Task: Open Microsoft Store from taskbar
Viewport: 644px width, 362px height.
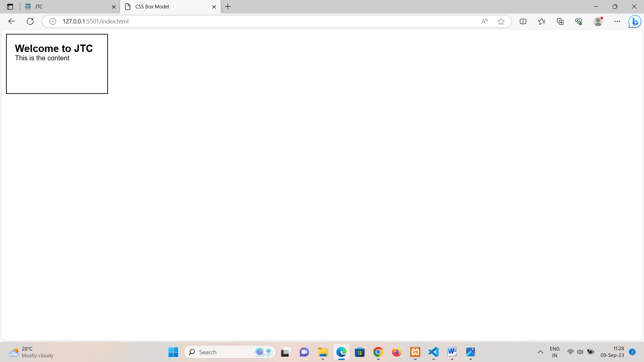Action: 360,352
